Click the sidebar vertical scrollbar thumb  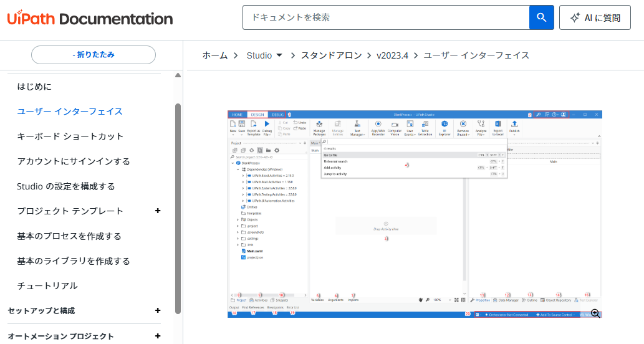coord(178,209)
